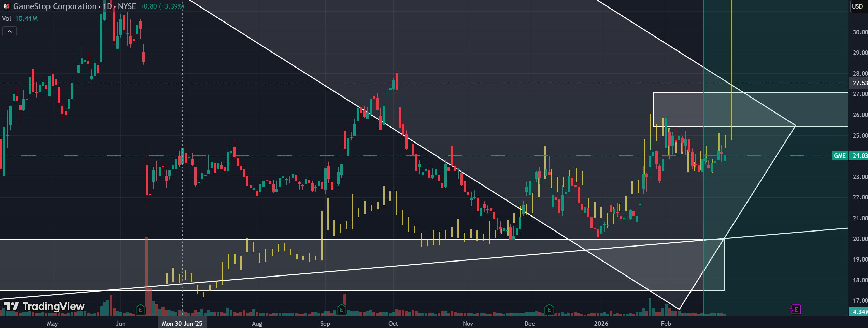Click the Mon 30 Jun '25 date label
Screen dimensions: 868x328
pyautogui.click(x=182, y=324)
